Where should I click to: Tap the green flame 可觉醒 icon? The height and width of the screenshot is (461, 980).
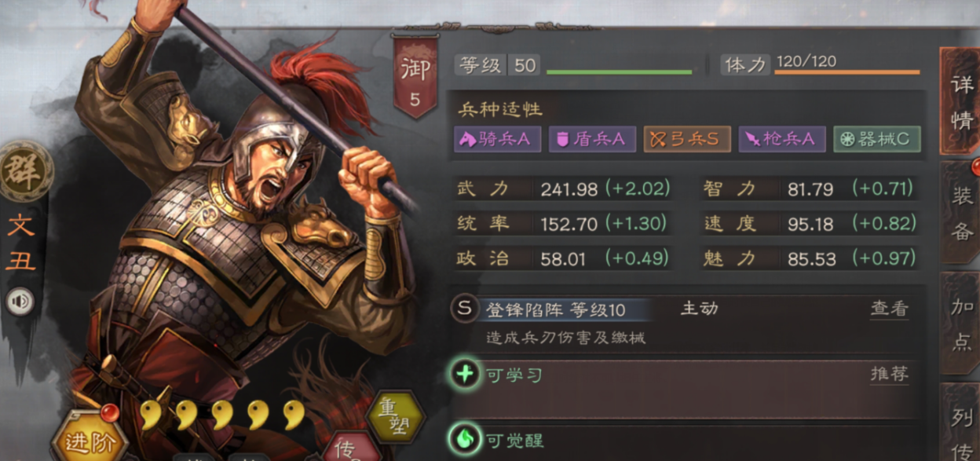click(465, 440)
